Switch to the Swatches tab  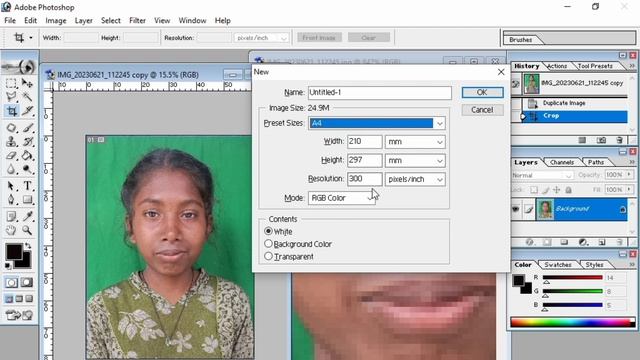coord(558,264)
